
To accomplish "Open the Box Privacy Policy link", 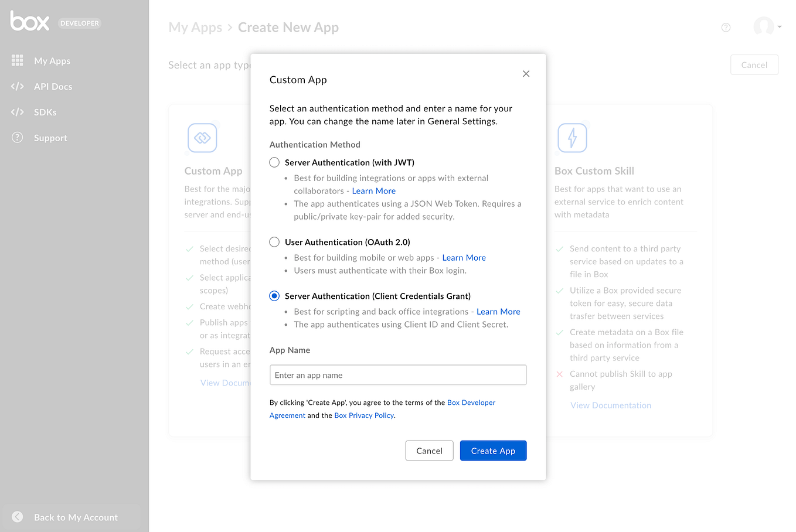I will point(363,415).
